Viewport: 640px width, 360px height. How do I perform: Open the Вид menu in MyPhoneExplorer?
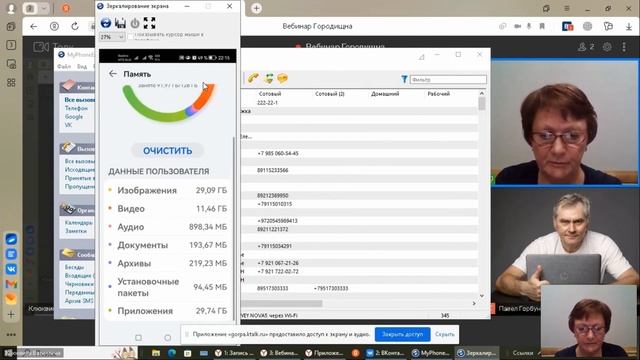(82, 66)
